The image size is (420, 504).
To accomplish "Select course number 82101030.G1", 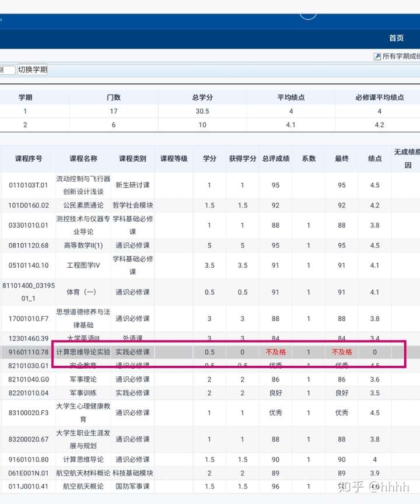I will pyautogui.click(x=28, y=366).
